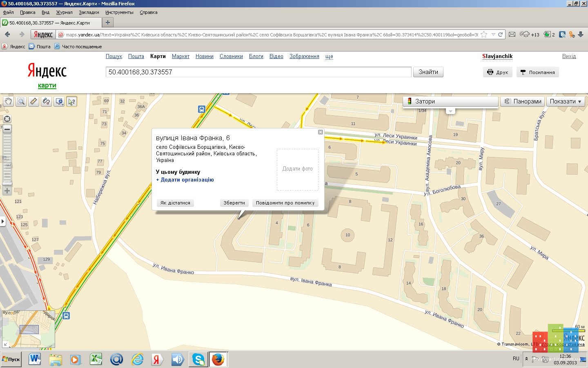
Task: Open the 'Показати' dropdown
Action: pyautogui.click(x=566, y=101)
